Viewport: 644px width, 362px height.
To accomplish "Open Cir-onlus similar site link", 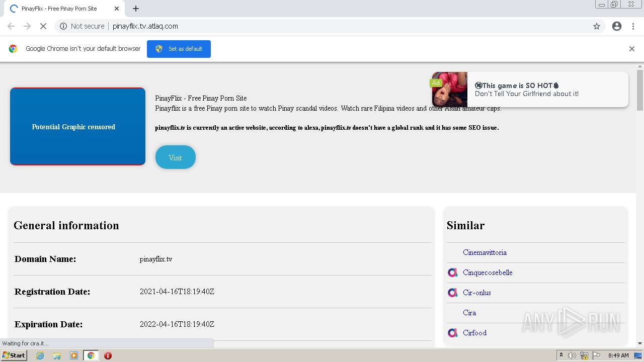I will coord(476,293).
